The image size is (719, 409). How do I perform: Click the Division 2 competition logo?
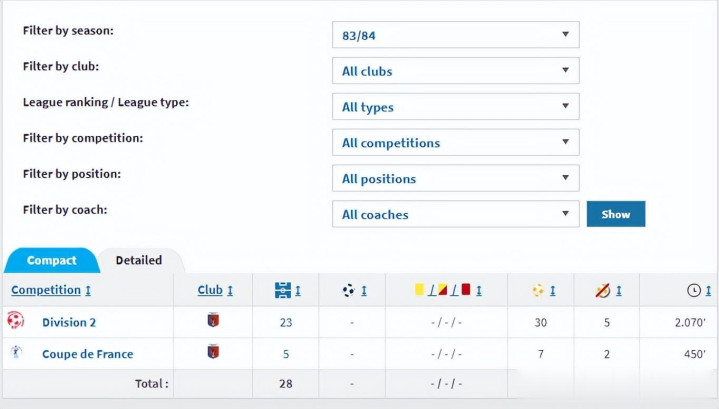(x=15, y=321)
